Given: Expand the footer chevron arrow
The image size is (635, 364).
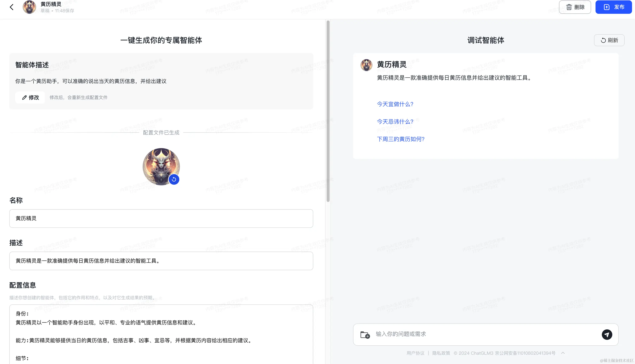Looking at the screenshot, I should tap(563, 353).
